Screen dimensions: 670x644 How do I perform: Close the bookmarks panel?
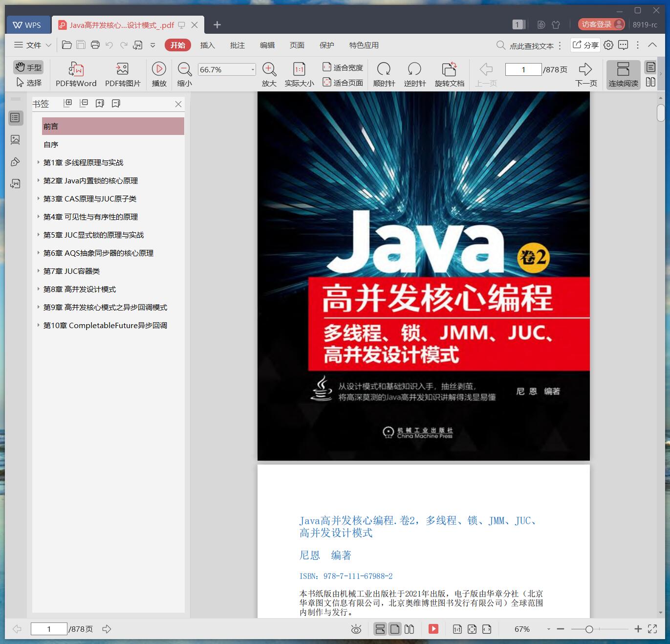click(x=178, y=104)
